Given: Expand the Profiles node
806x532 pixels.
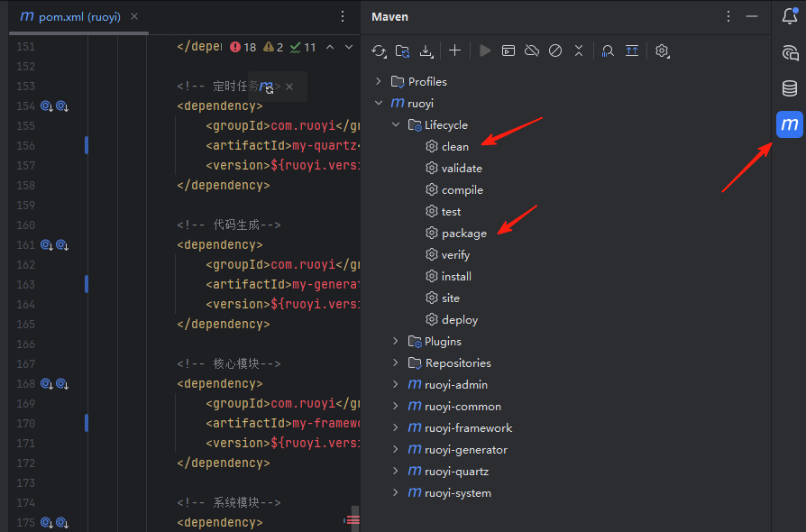Looking at the screenshot, I should (x=379, y=82).
